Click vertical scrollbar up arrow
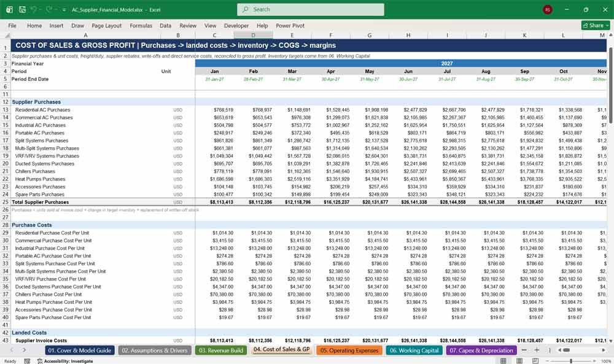Screen dimensions: 614x364 (x=610, y=36)
